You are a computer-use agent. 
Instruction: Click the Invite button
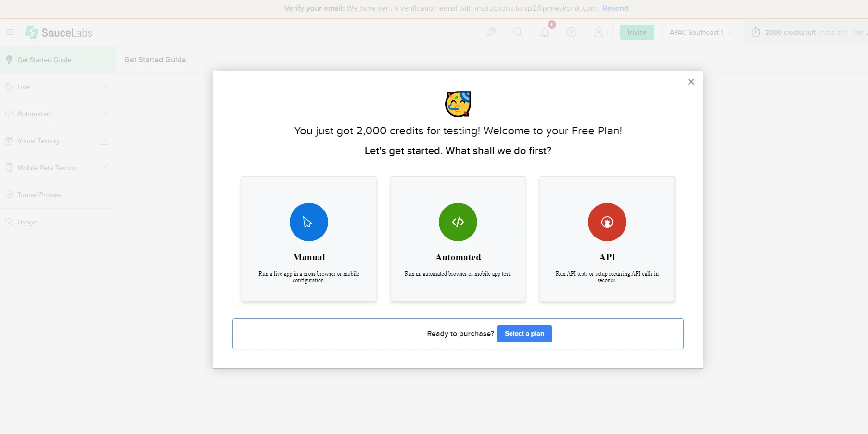click(x=637, y=32)
